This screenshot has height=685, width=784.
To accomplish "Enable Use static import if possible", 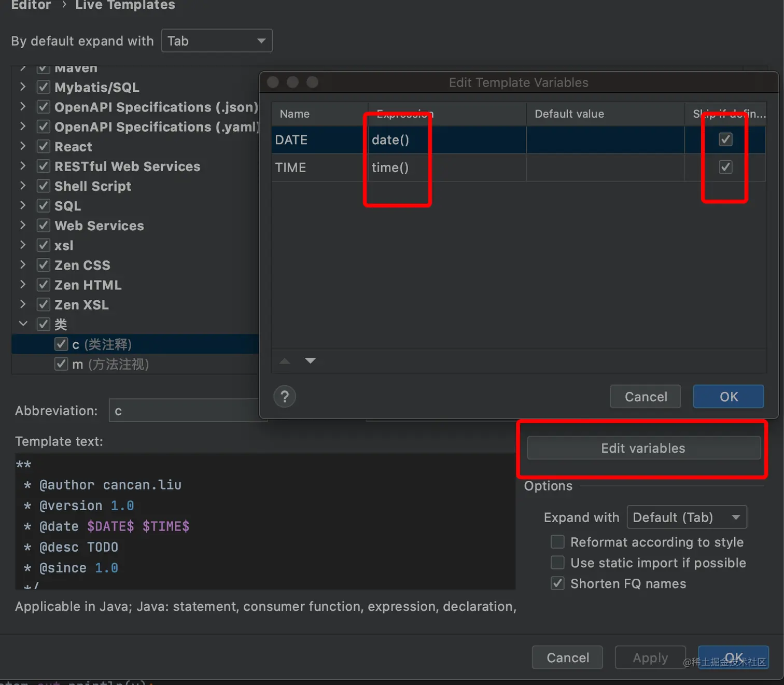I will tap(557, 563).
